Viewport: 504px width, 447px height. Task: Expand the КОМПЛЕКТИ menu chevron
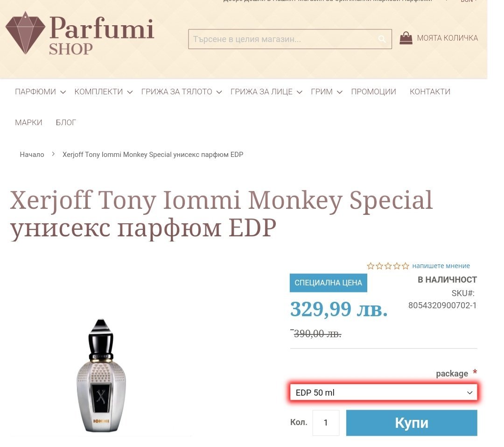pos(130,92)
